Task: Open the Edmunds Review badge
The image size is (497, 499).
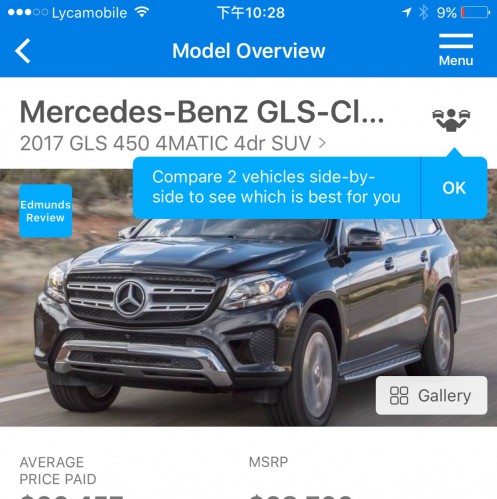Action: [x=46, y=211]
